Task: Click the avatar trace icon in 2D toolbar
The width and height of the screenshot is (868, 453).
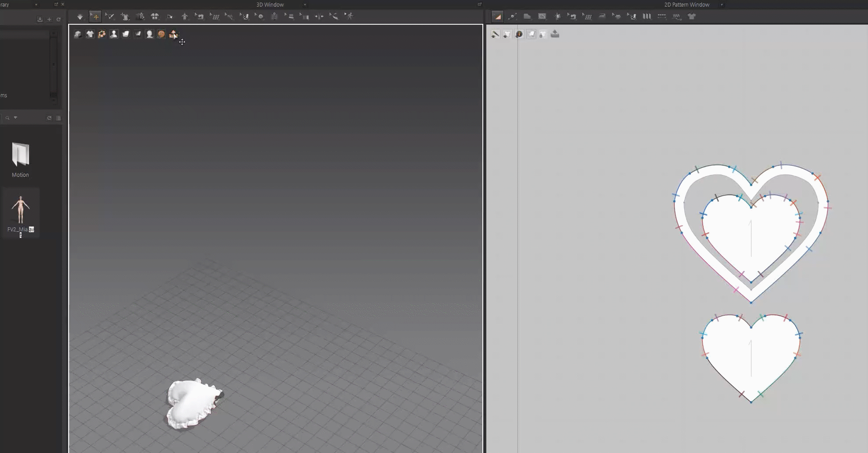Action: click(557, 17)
